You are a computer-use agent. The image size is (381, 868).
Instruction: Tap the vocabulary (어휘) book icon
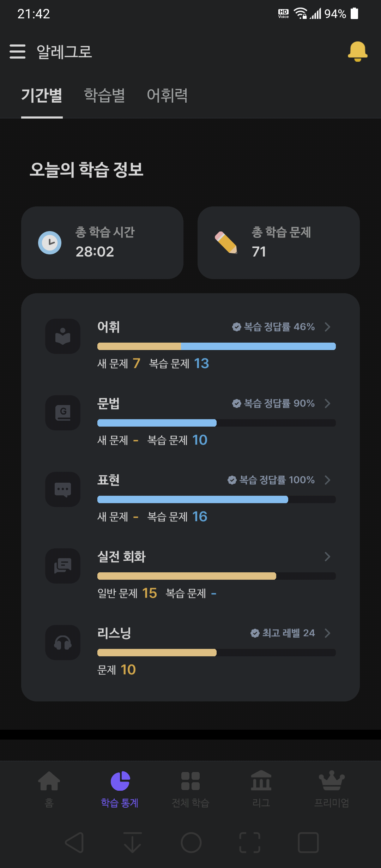[63, 336]
